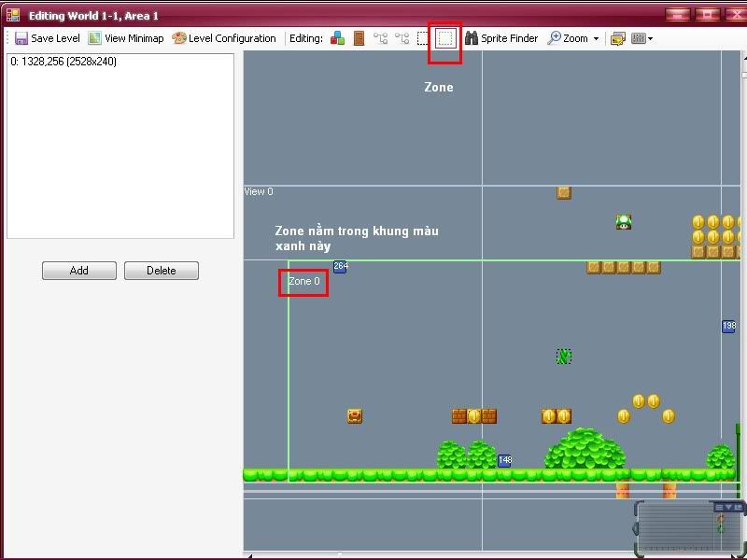This screenshot has height=560, width=747.
Task: Click the Zone 0 label in the level
Action: 304,282
